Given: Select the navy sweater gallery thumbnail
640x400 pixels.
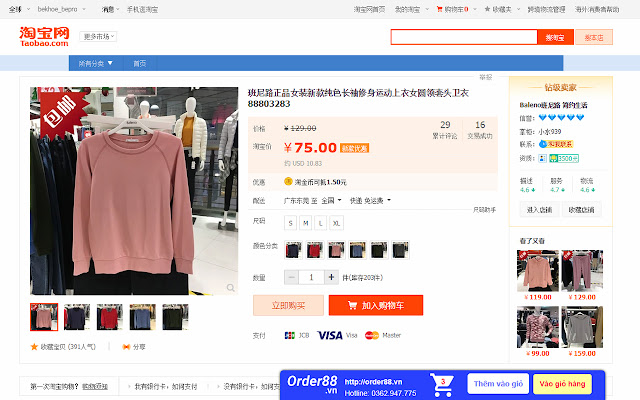Looking at the screenshot, I should point(77,317).
